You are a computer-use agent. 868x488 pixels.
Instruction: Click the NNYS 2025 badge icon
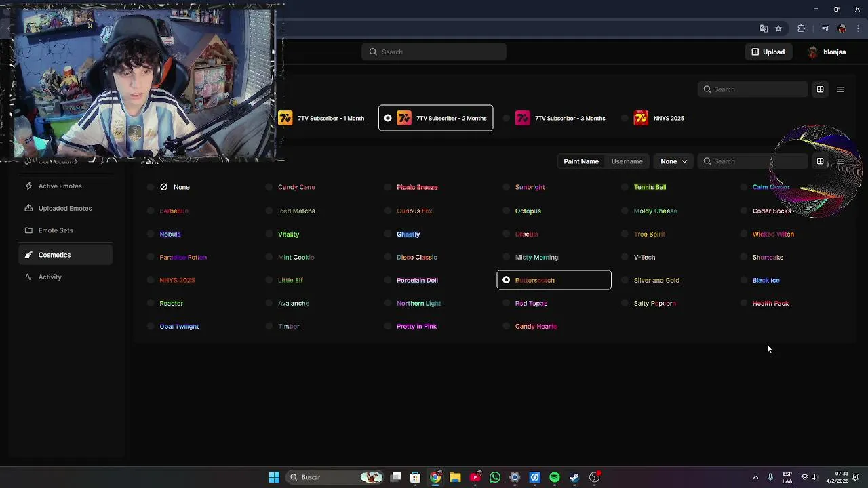pos(641,118)
